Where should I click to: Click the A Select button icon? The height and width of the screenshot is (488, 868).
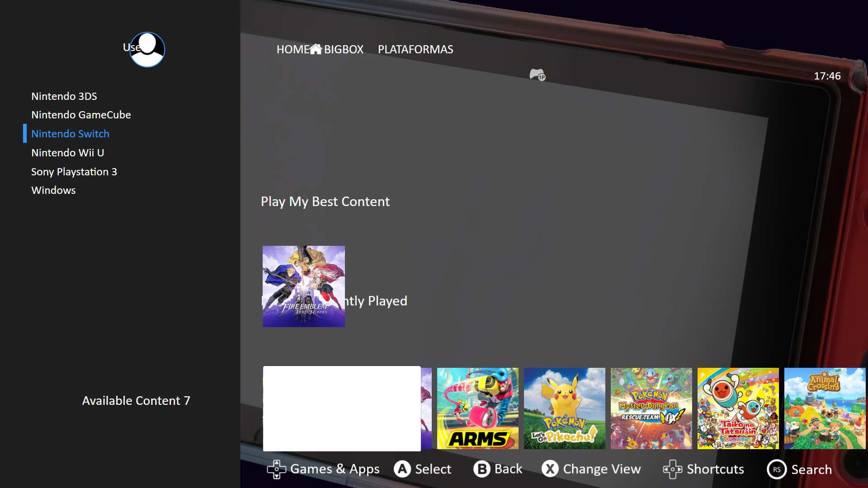point(402,469)
